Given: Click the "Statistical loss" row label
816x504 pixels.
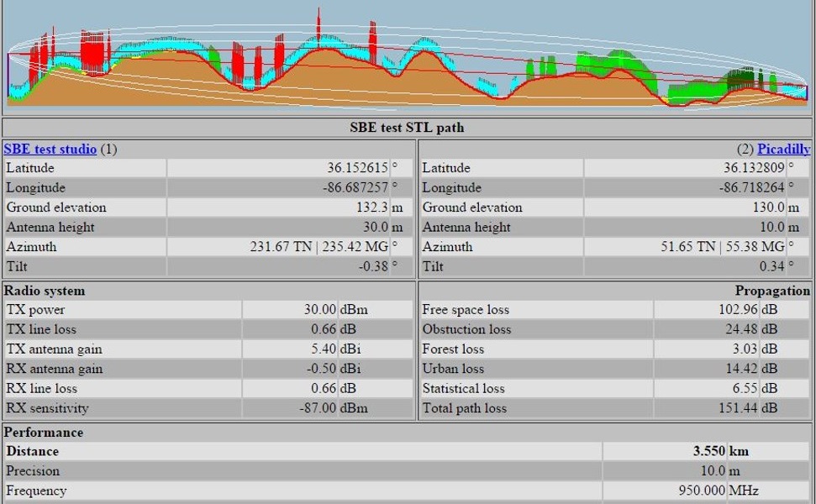Looking at the screenshot, I should tap(464, 389).
